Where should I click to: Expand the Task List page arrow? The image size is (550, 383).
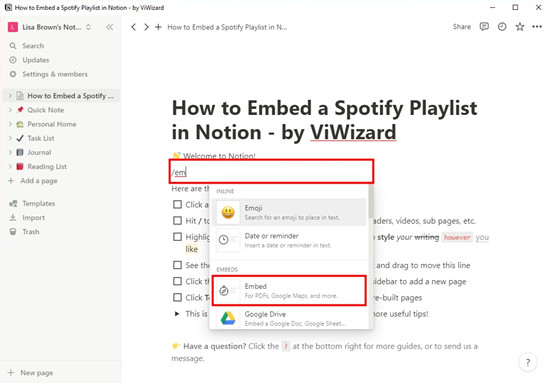tap(10, 138)
